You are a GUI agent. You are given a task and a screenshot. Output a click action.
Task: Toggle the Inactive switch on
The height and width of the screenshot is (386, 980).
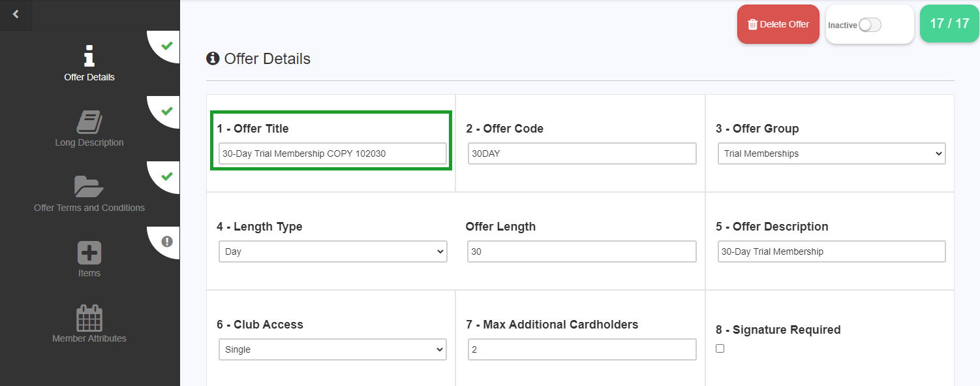pos(870,25)
